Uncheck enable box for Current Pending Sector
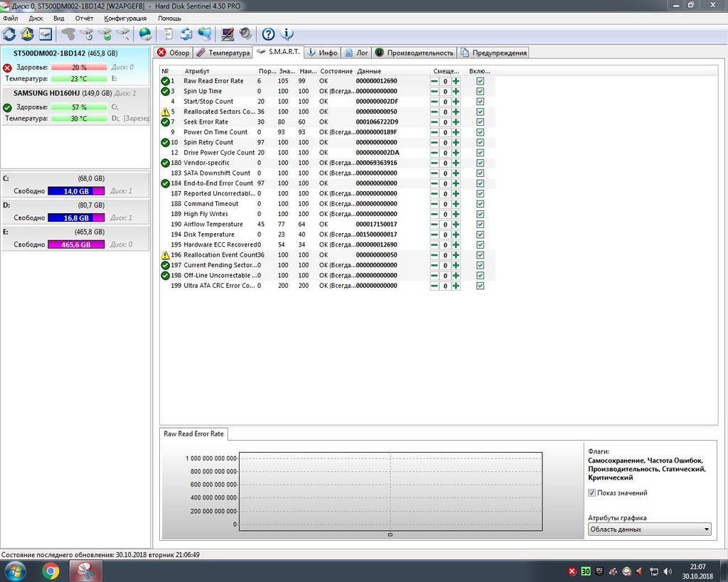The width and height of the screenshot is (728, 582). [480, 266]
